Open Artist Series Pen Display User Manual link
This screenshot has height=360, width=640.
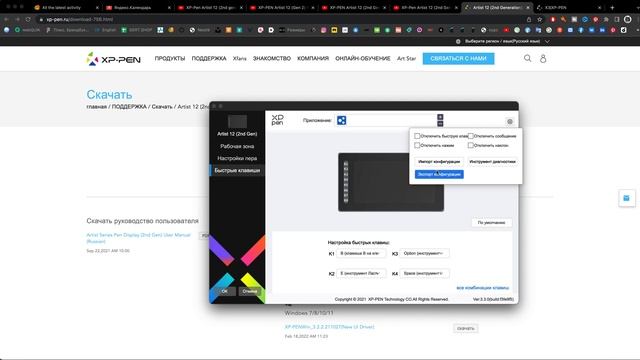pyautogui.click(x=138, y=238)
